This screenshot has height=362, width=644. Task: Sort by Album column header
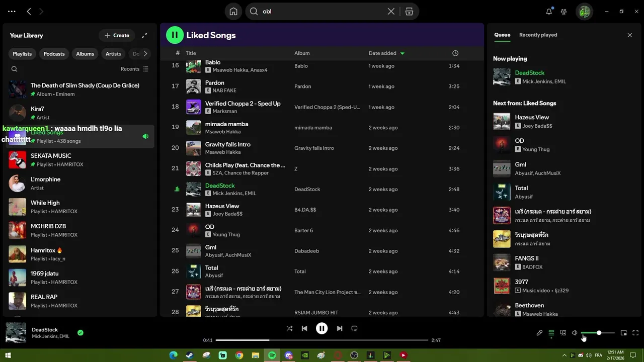click(x=302, y=53)
